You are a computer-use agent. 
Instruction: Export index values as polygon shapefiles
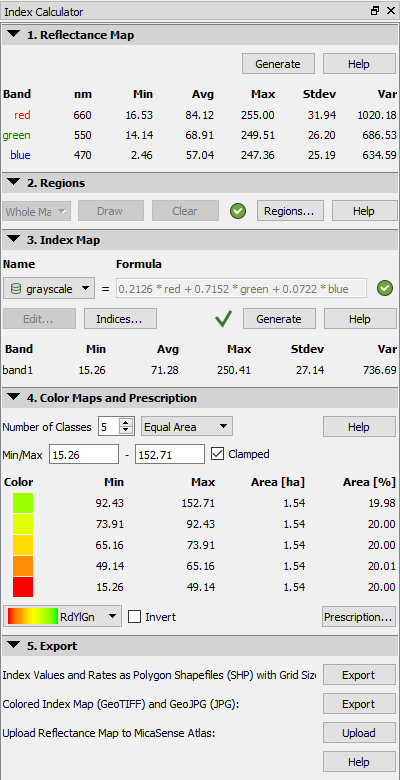pos(359,675)
